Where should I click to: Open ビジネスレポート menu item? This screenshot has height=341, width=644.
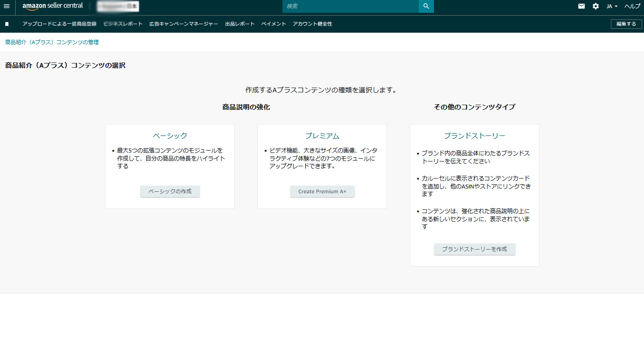tap(123, 24)
